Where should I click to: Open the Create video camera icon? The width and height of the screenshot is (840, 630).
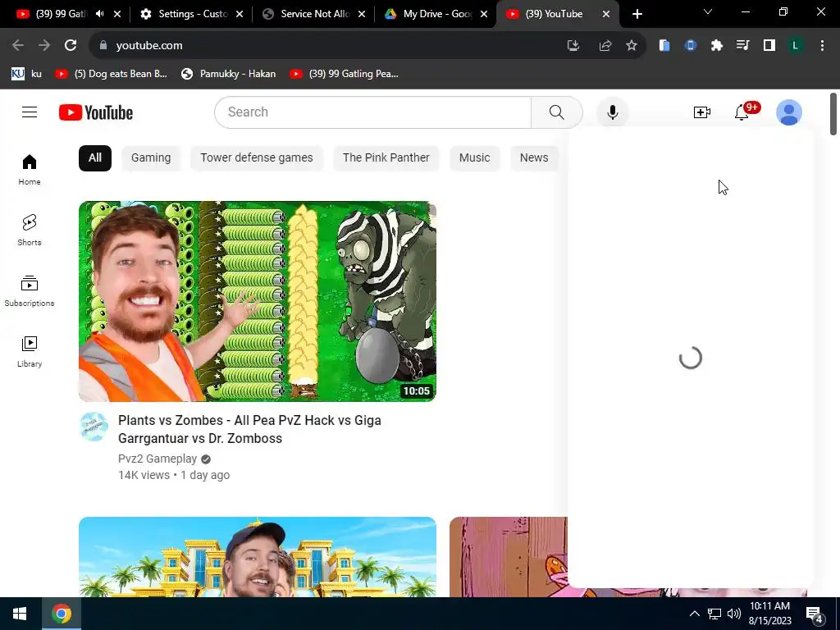point(702,112)
